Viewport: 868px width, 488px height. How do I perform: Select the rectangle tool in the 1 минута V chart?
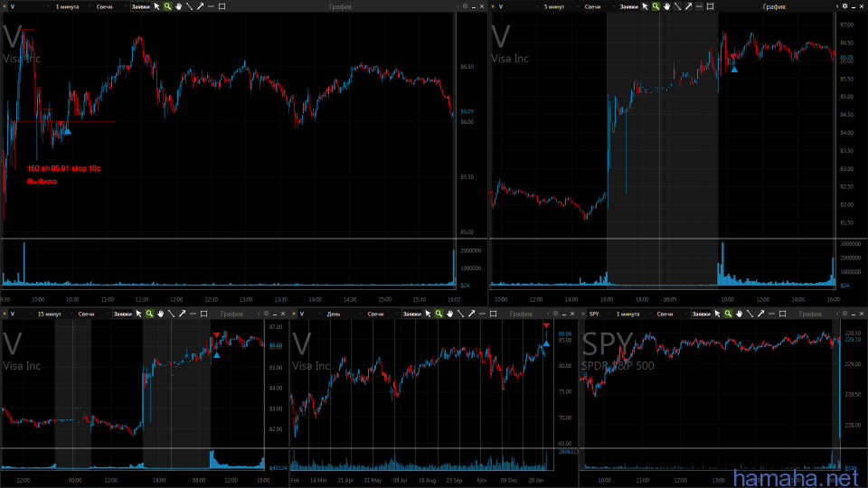pos(222,6)
